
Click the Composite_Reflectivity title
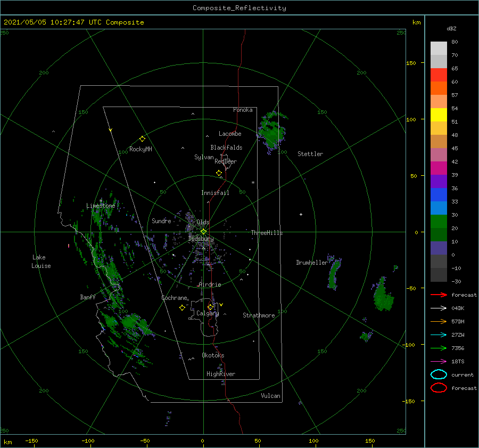[x=240, y=8]
